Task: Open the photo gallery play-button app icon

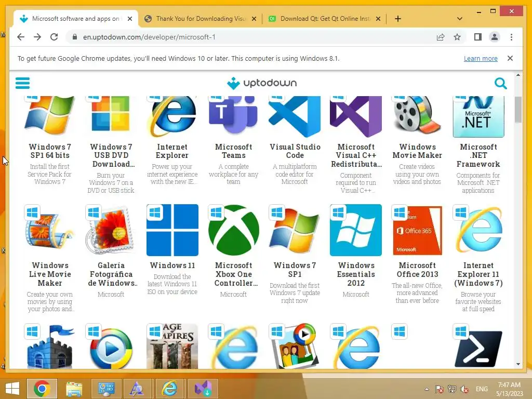Action: [x=295, y=346]
